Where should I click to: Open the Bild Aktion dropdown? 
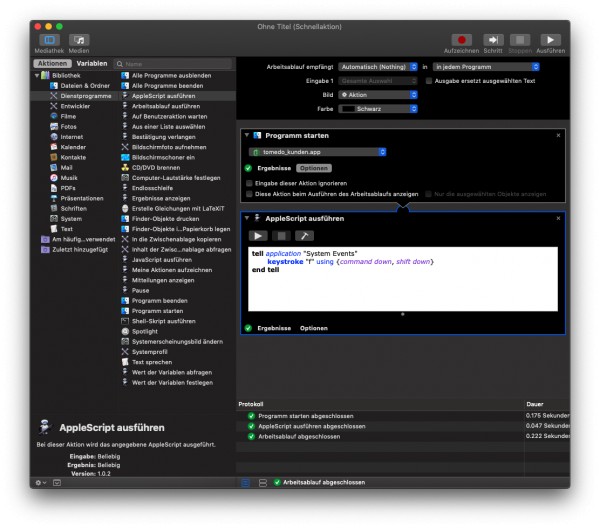[378, 95]
